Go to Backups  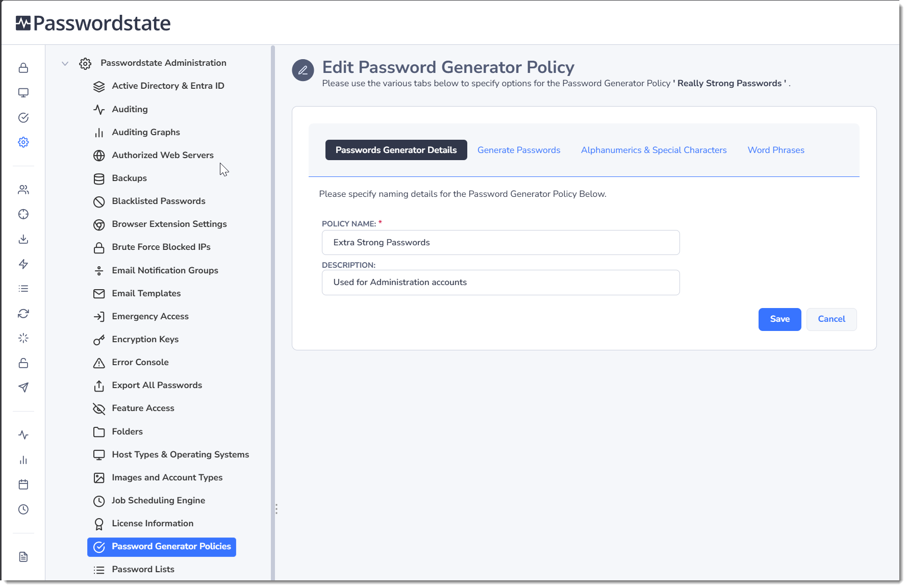point(130,178)
